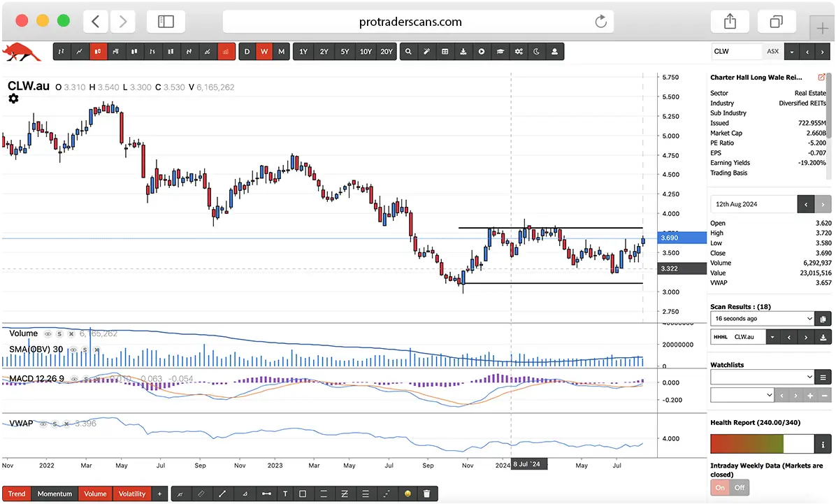Open the second watchlist symbol dropdown

[x=742, y=396]
